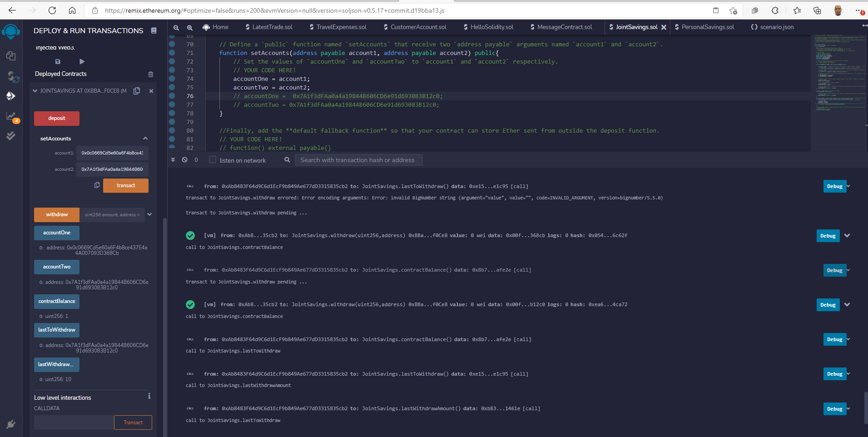Open the scenario.json tab
This screenshot has height=437, width=868.
pyautogui.click(x=775, y=27)
